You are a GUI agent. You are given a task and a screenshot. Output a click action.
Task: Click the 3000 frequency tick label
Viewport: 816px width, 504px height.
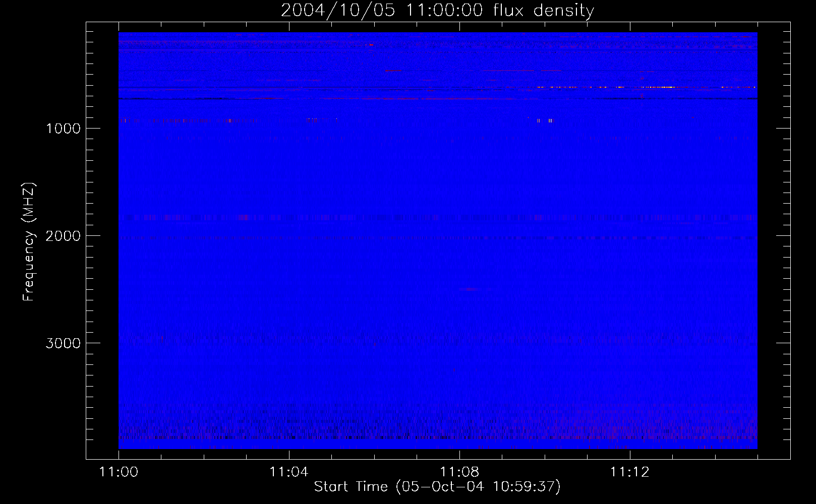tap(63, 343)
